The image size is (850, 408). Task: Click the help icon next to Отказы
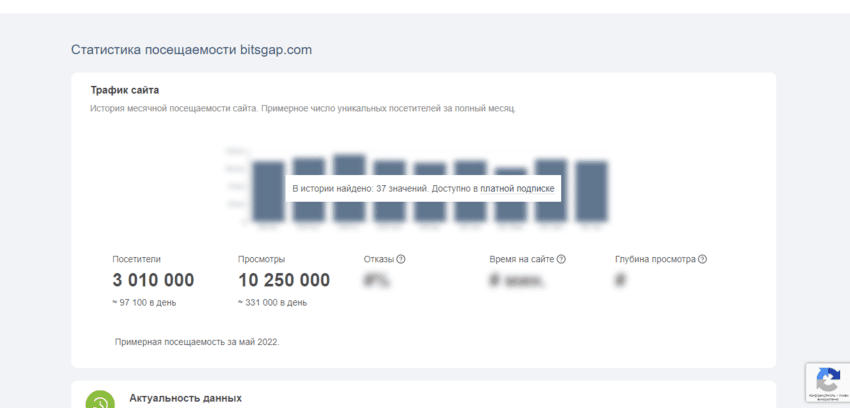401,259
